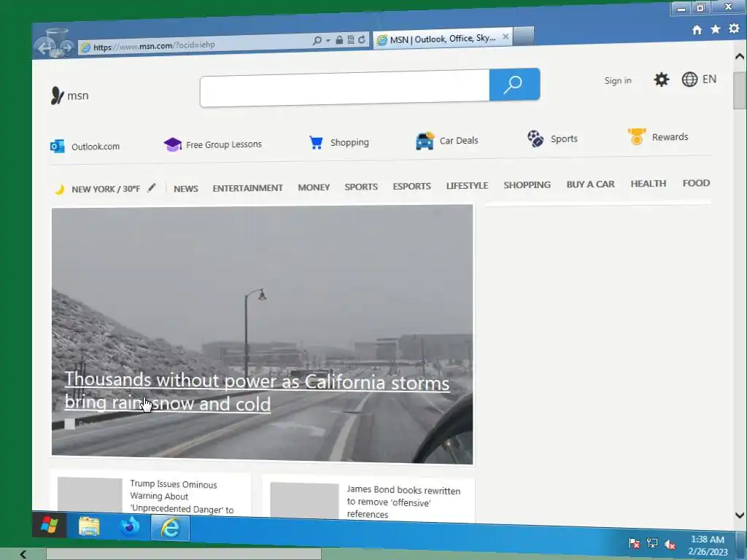
Task: Click the Internet Explorer taskbar icon
Action: [170, 528]
